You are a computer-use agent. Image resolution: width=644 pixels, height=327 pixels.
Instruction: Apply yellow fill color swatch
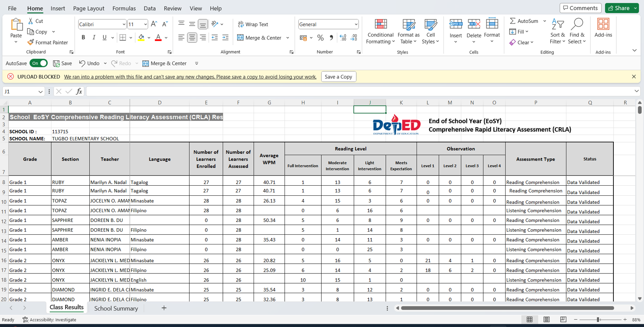(x=141, y=37)
